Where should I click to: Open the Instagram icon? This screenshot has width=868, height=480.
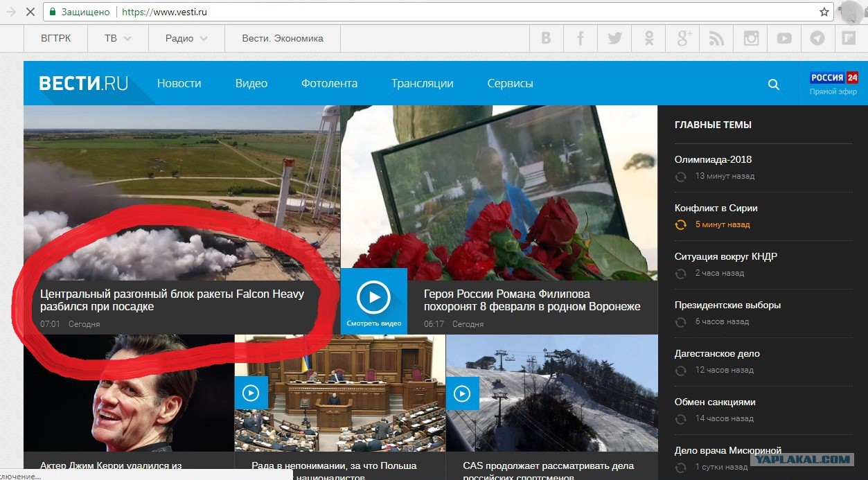(x=751, y=39)
